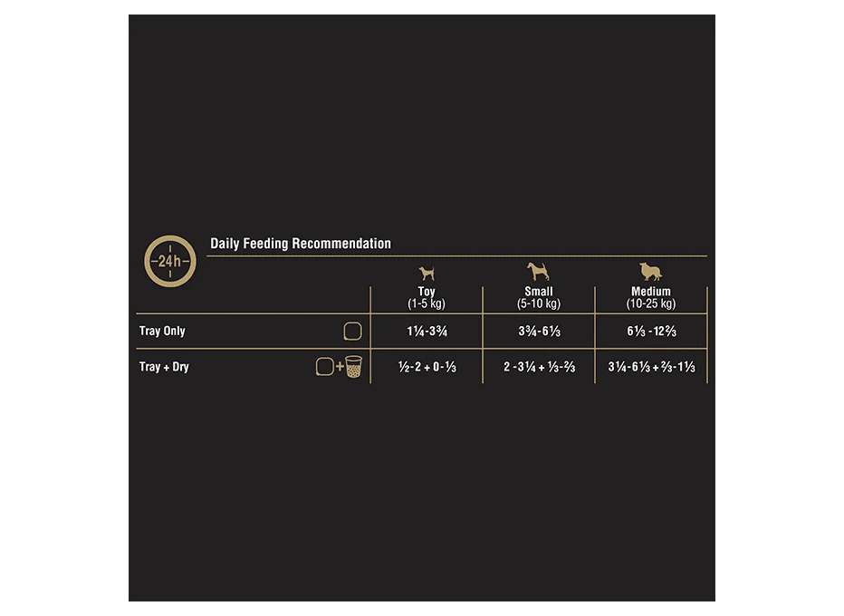Click the tray icon in Tray Only row
Viewport: 844px width, 616px height.
click(x=352, y=332)
